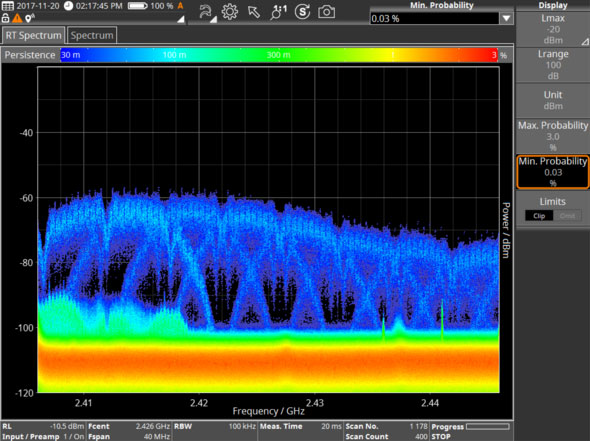The width and height of the screenshot is (590, 441).
Task: Click the 1:1 zoom reset icon
Action: (x=278, y=12)
